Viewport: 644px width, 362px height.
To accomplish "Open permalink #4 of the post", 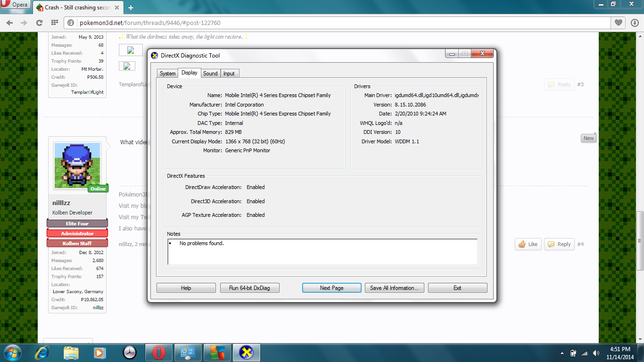I will (580, 244).
